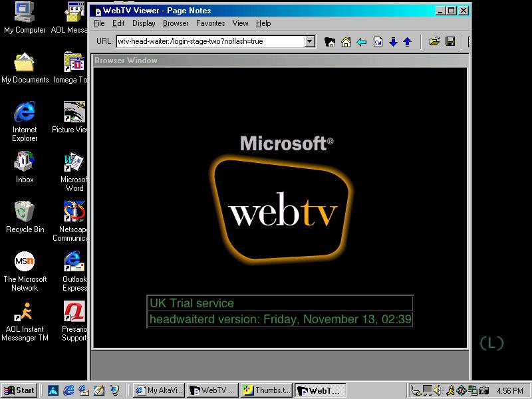Click the 'headwaiterd version' status line
Viewport: 532px width, 399px height.
(280, 319)
